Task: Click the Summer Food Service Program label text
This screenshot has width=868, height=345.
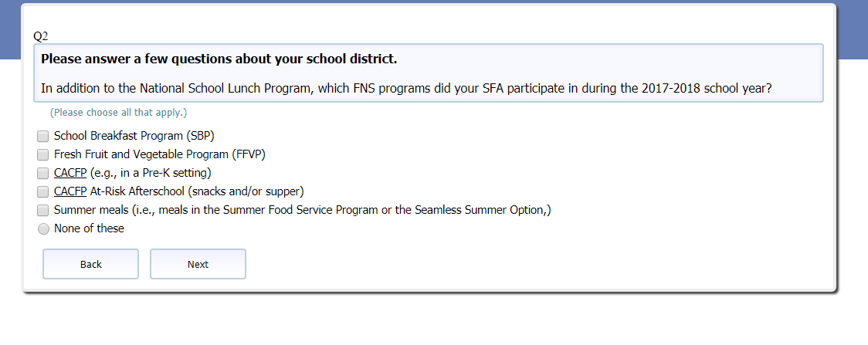Action: click(x=302, y=210)
